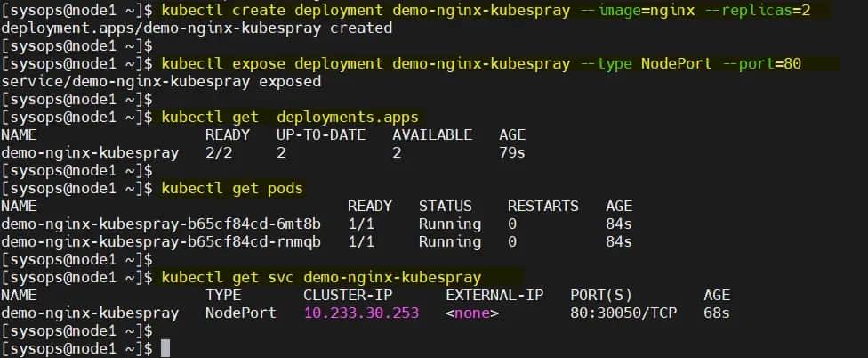868x358 pixels.
Task: Click the UP-TO-DATE column header
Action: (321, 134)
